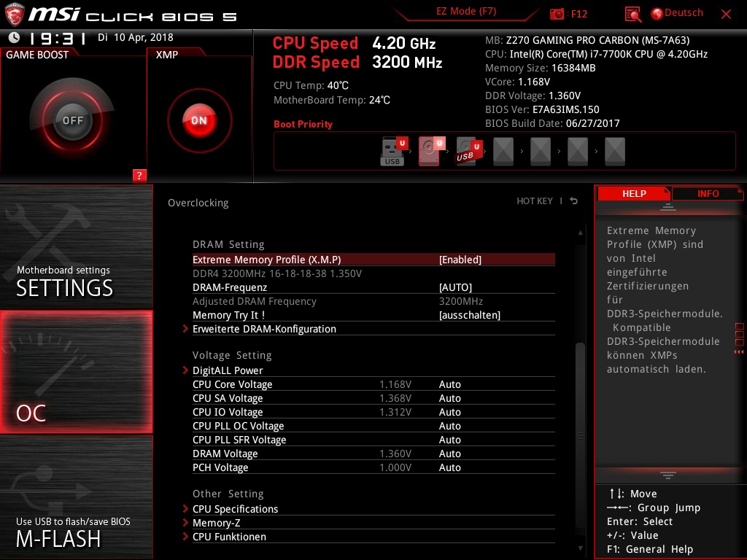
Task: Take a screenshot with F12 camera icon
Action: click(557, 14)
